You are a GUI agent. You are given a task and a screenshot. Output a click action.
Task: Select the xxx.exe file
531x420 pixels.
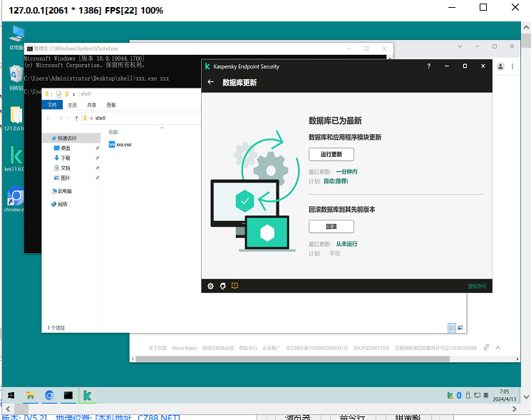[x=123, y=144]
